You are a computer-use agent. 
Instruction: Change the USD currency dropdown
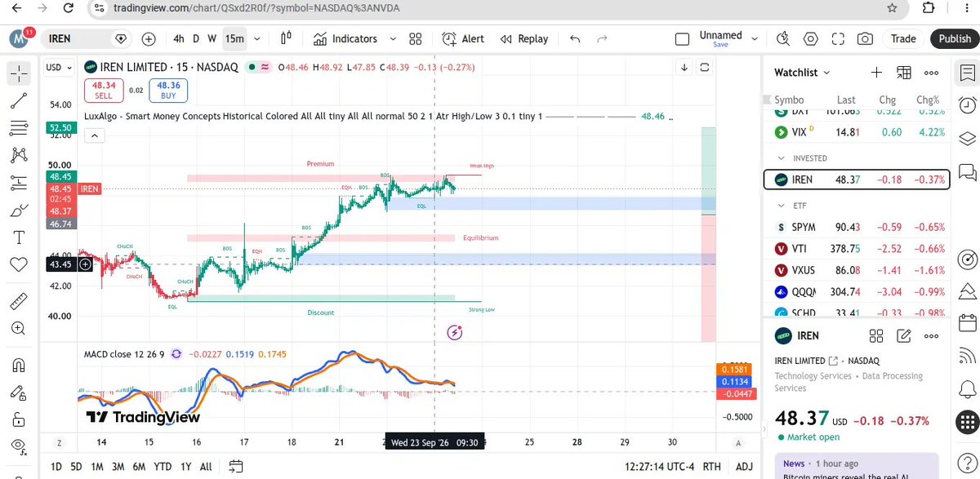click(57, 68)
